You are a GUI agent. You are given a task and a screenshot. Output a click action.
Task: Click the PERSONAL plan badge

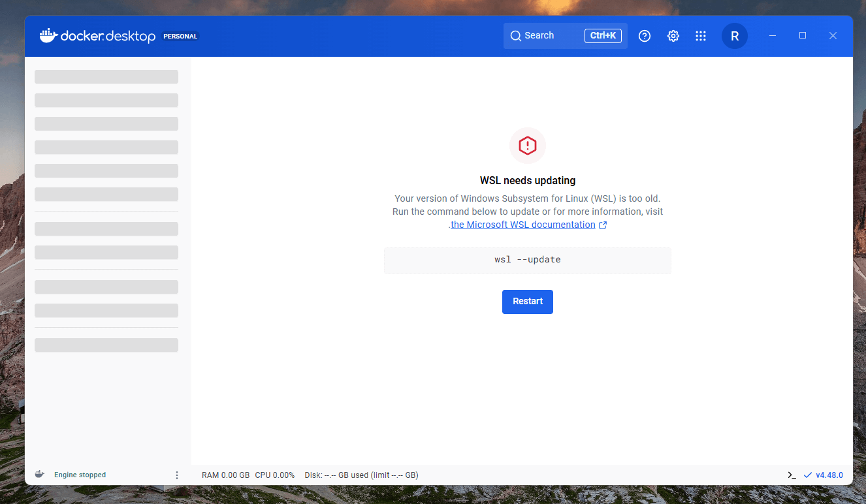click(x=180, y=37)
